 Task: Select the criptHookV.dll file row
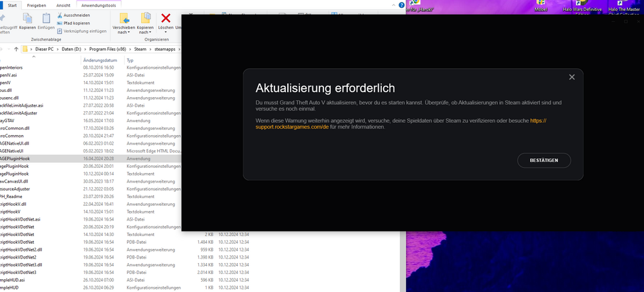click(x=91, y=204)
